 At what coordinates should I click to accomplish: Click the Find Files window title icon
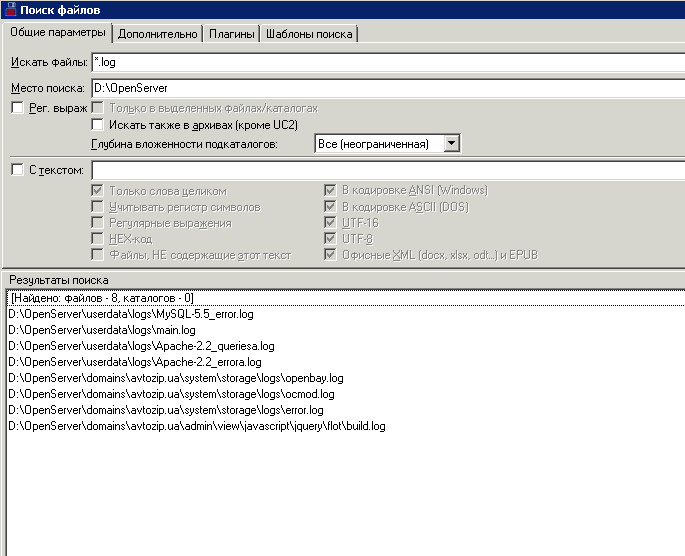[9, 10]
